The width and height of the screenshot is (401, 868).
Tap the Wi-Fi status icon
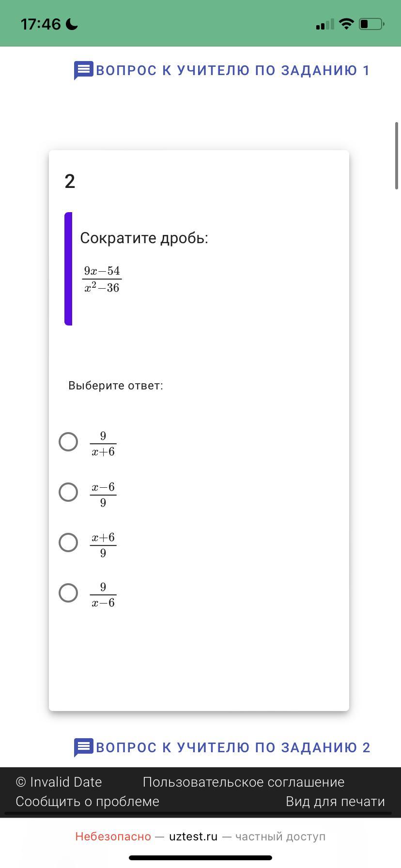(346, 24)
